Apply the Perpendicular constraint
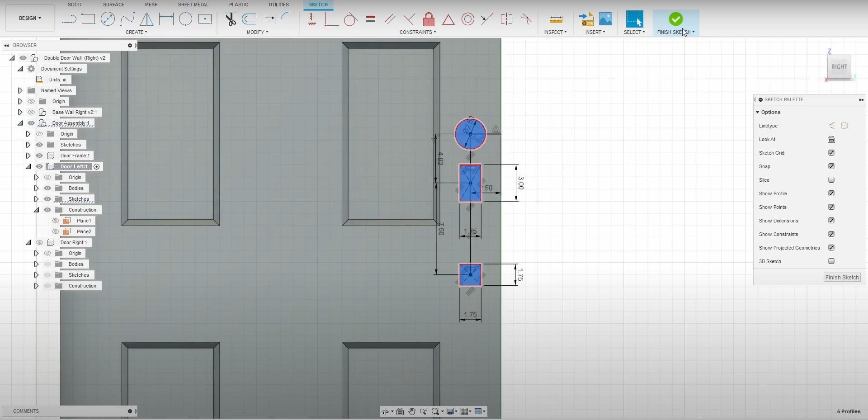 409,19
